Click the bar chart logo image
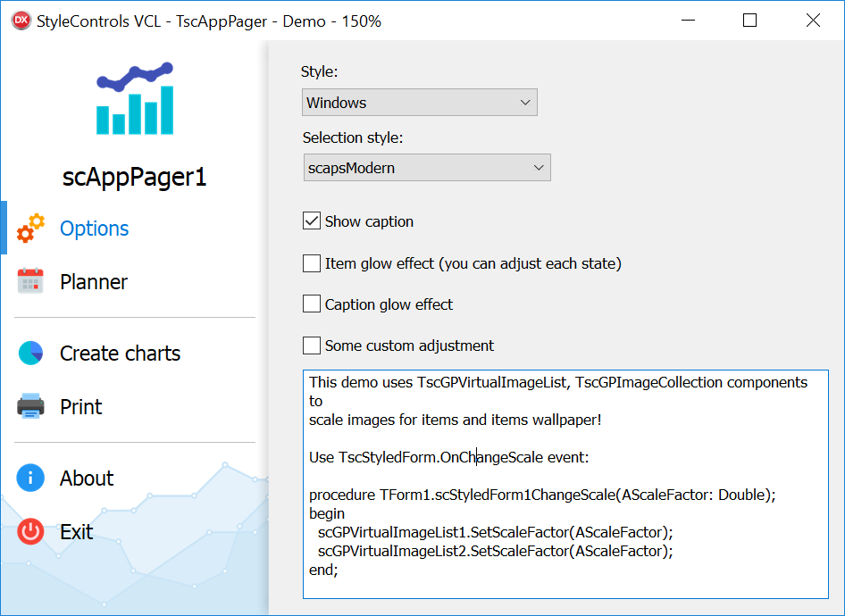845x616 pixels. point(135,98)
